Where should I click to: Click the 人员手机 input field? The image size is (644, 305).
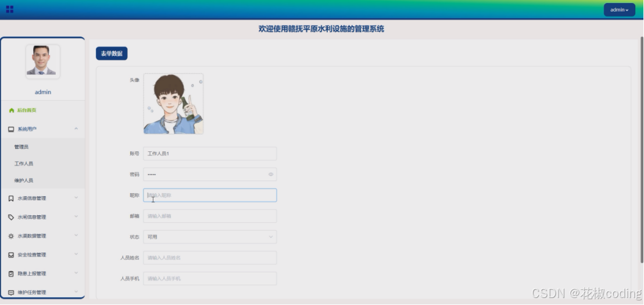210,279
